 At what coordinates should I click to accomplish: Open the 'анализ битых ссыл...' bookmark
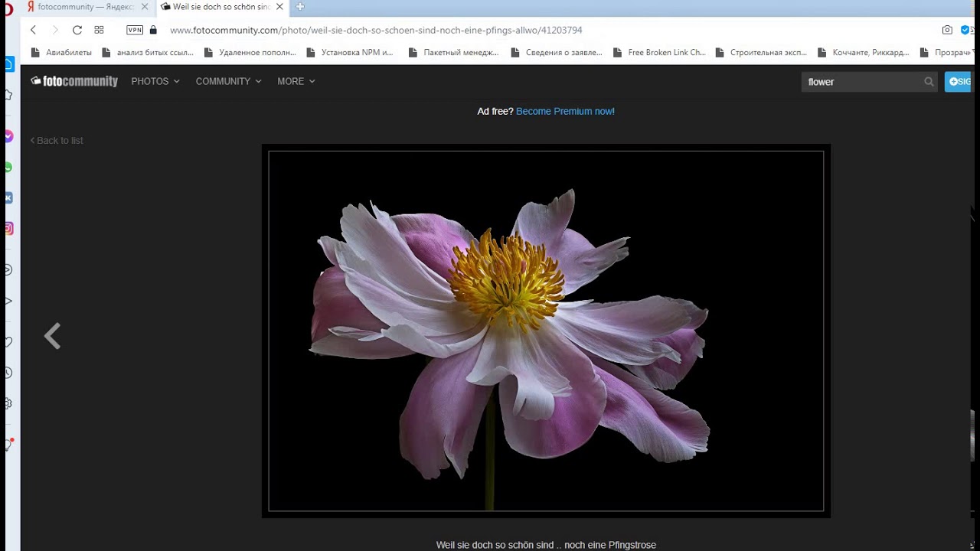(148, 53)
